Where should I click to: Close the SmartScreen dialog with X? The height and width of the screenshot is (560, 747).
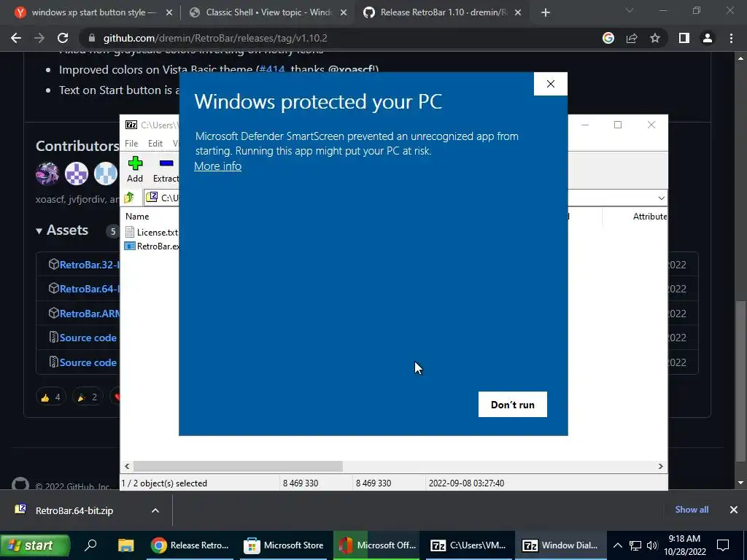(x=551, y=84)
